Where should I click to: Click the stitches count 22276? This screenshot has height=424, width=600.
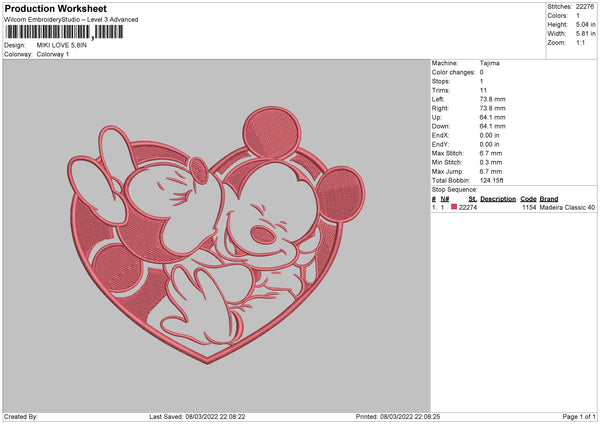pos(585,7)
